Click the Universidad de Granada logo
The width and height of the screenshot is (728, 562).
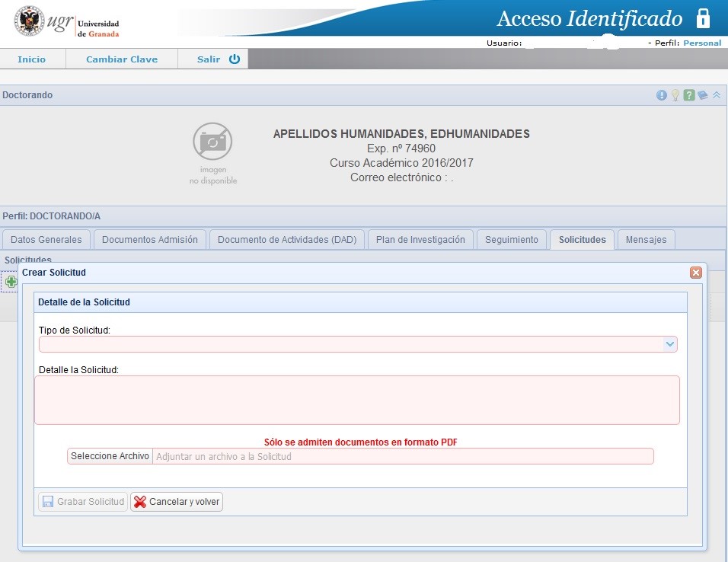coord(67,24)
